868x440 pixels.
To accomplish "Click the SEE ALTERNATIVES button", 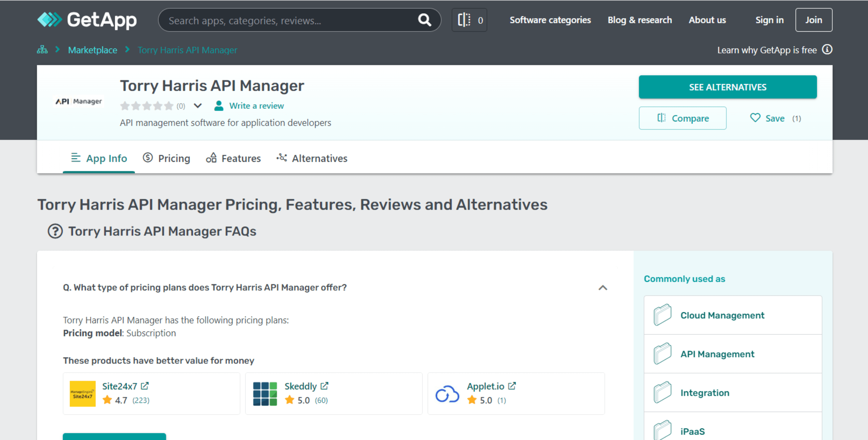I will pyautogui.click(x=728, y=87).
